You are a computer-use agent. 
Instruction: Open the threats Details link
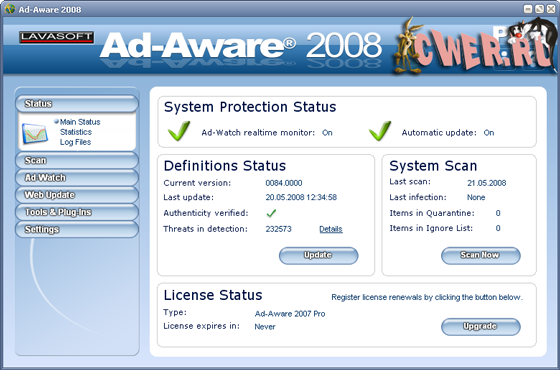(x=331, y=229)
